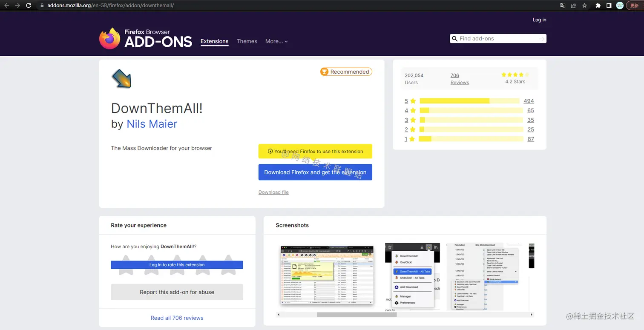Open the first download manager screenshot

pyautogui.click(x=327, y=275)
